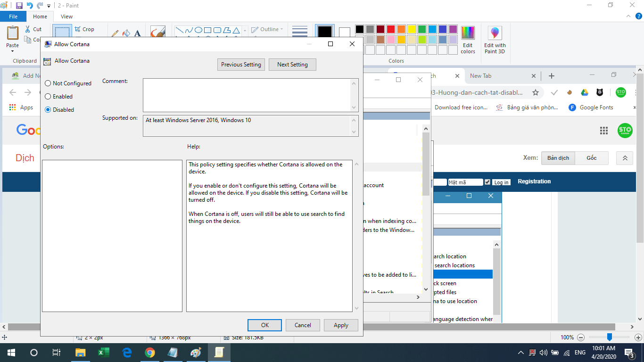Click the Cut scissors icon
The width and height of the screenshot is (644, 362).
28,29
